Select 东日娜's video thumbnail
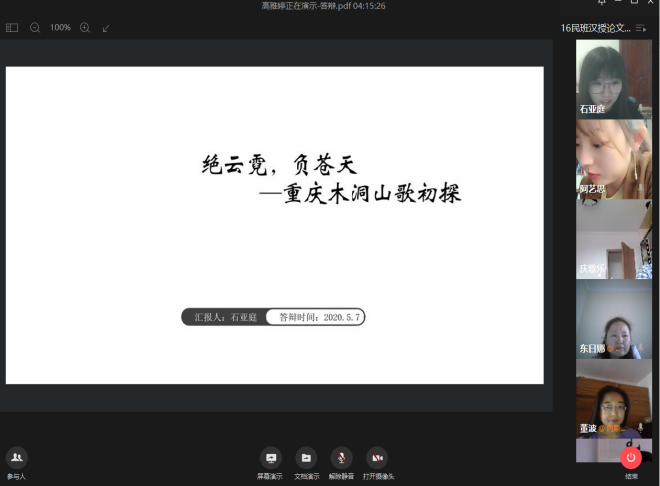The height and width of the screenshot is (486, 660). point(613,318)
